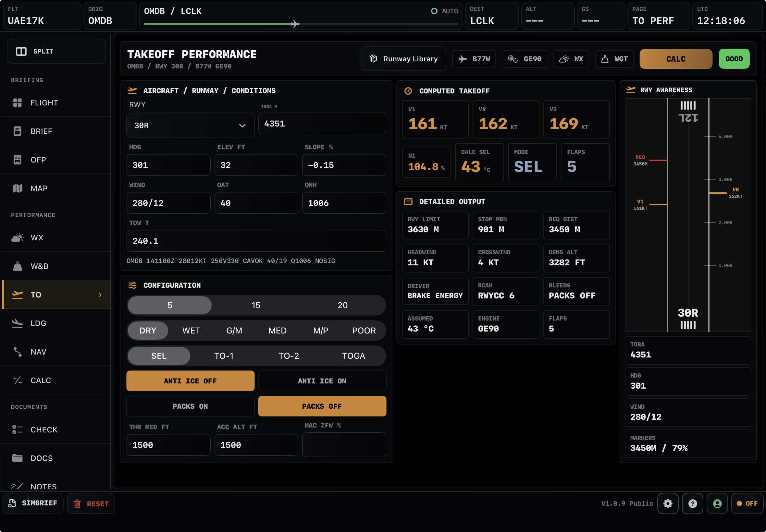Click the WGT weight icon in header
This screenshot has width=766, height=532.
pyautogui.click(x=605, y=59)
